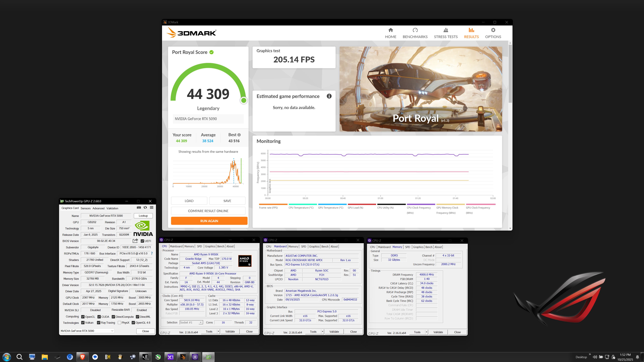Switch to the Sensors tab in GPU-Z
This screenshot has height=362, width=644.
[x=86, y=208]
